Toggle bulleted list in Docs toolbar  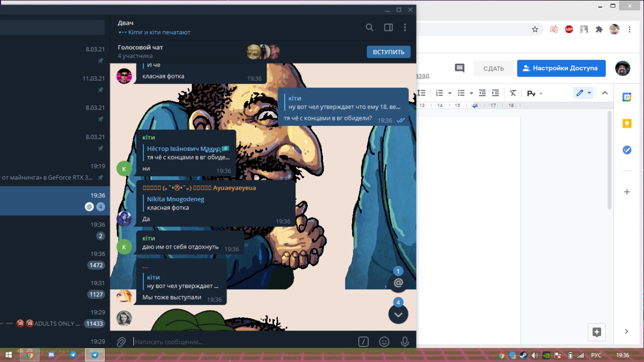click(x=461, y=93)
